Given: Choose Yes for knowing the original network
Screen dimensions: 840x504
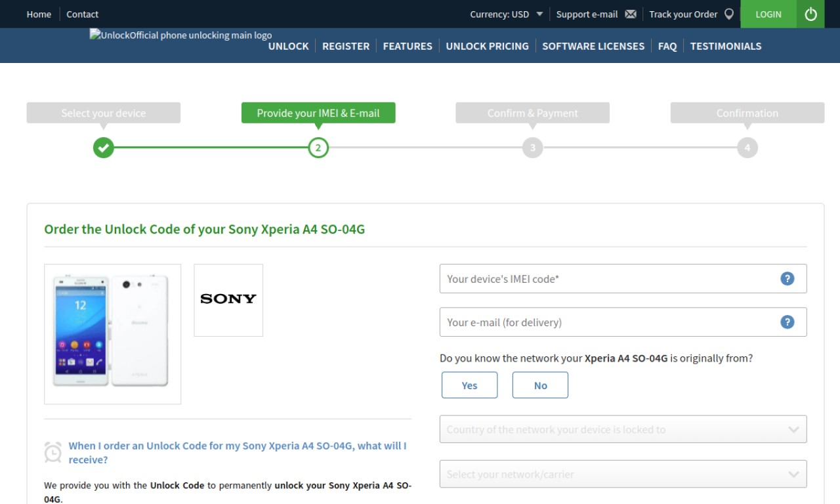Looking at the screenshot, I should click(469, 385).
